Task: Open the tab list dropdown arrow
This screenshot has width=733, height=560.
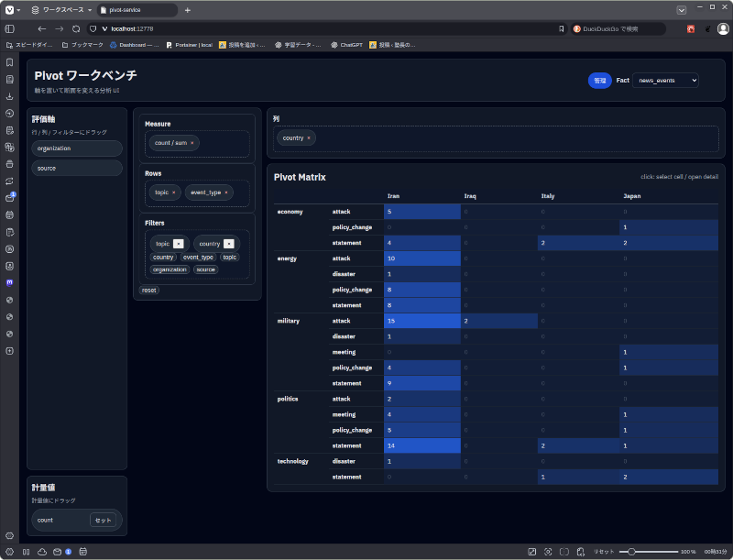Action: tap(682, 9)
